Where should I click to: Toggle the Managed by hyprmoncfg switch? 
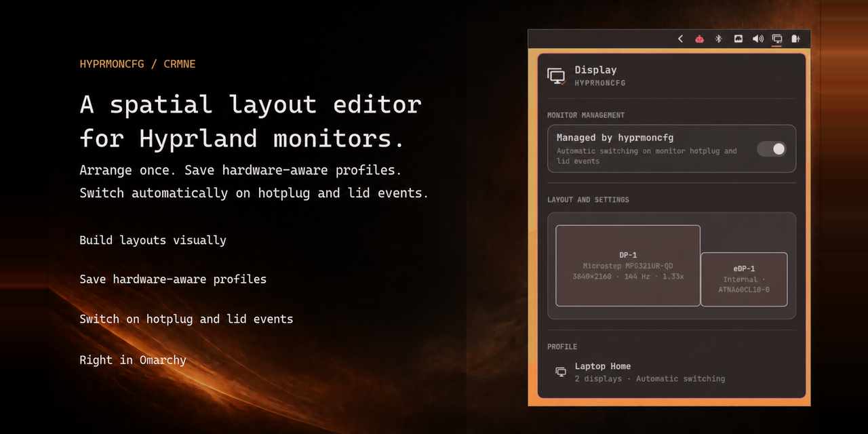pos(772,149)
